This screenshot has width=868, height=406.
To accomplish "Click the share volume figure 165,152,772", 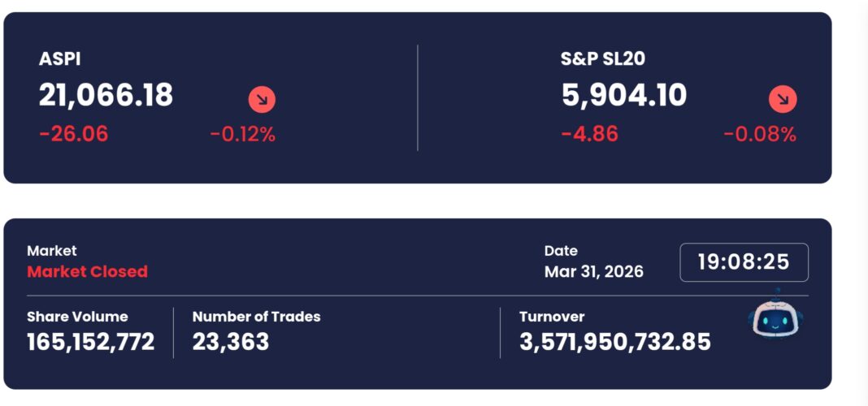I will tap(90, 342).
